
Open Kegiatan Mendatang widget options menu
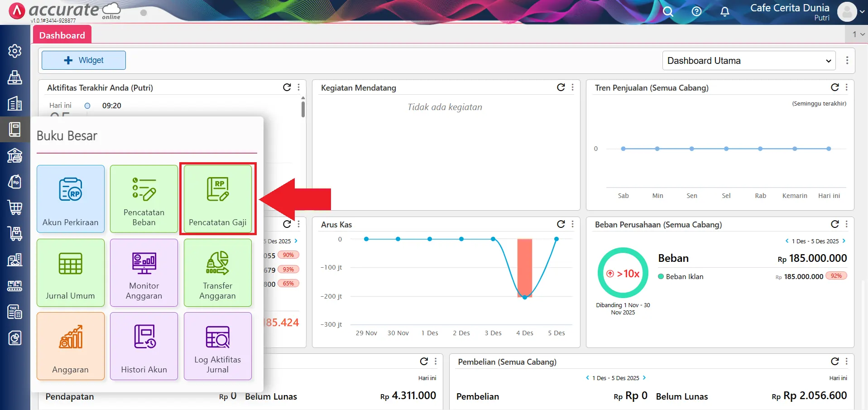click(573, 87)
